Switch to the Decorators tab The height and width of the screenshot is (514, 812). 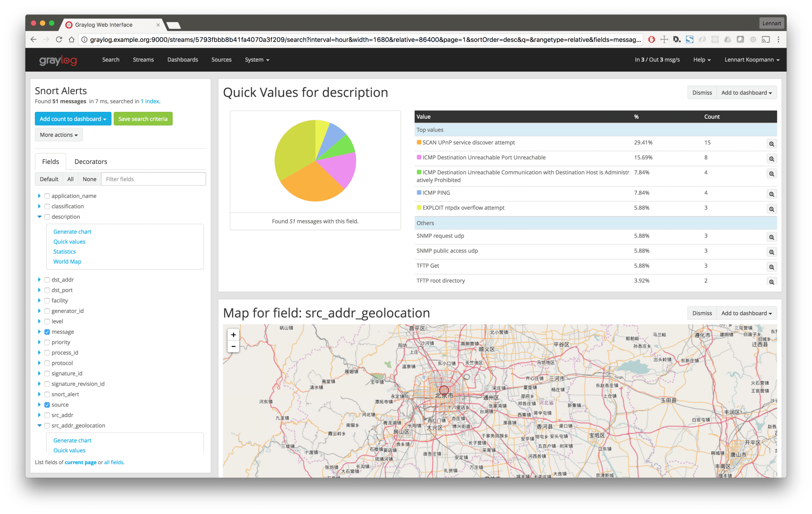91,161
